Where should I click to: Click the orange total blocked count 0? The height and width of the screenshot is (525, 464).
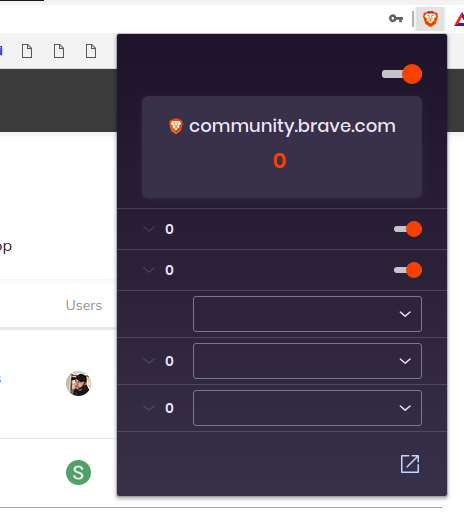coord(280,161)
